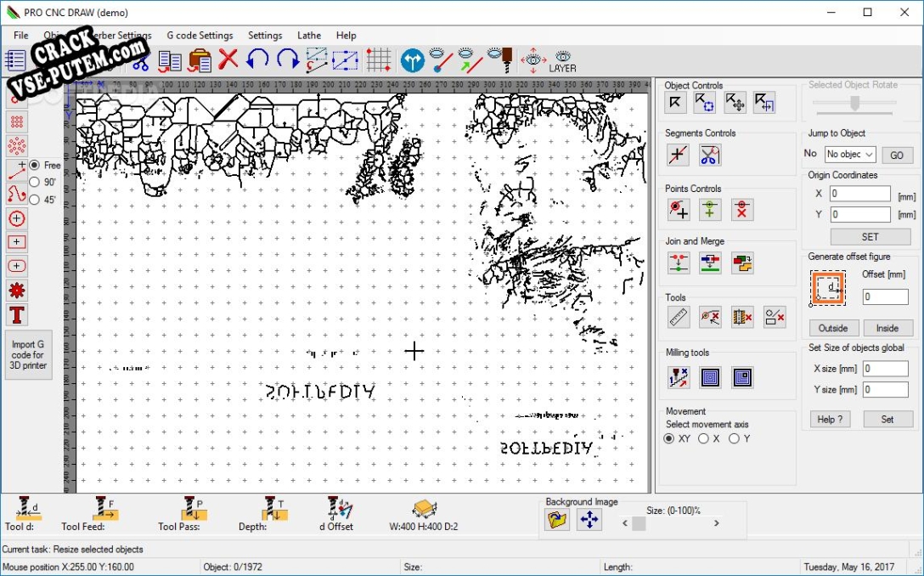Click the undo arrow icon
The image size is (924, 576).
[257, 59]
